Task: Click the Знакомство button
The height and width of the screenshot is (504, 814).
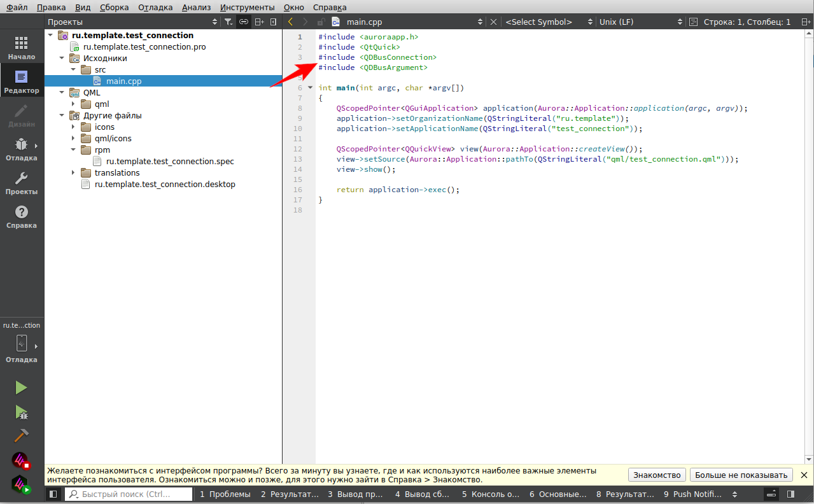Action: tap(657, 475)
